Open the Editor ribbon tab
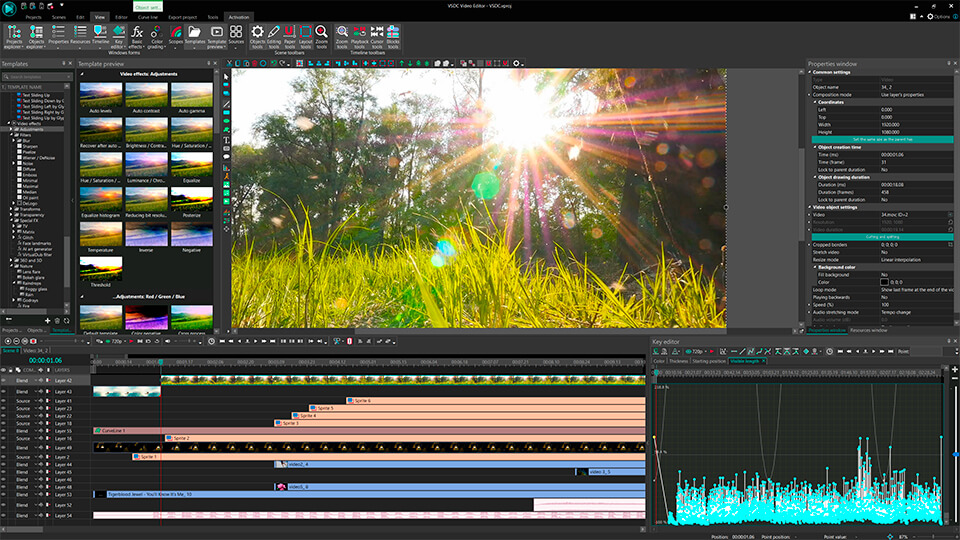 [121, 17]
